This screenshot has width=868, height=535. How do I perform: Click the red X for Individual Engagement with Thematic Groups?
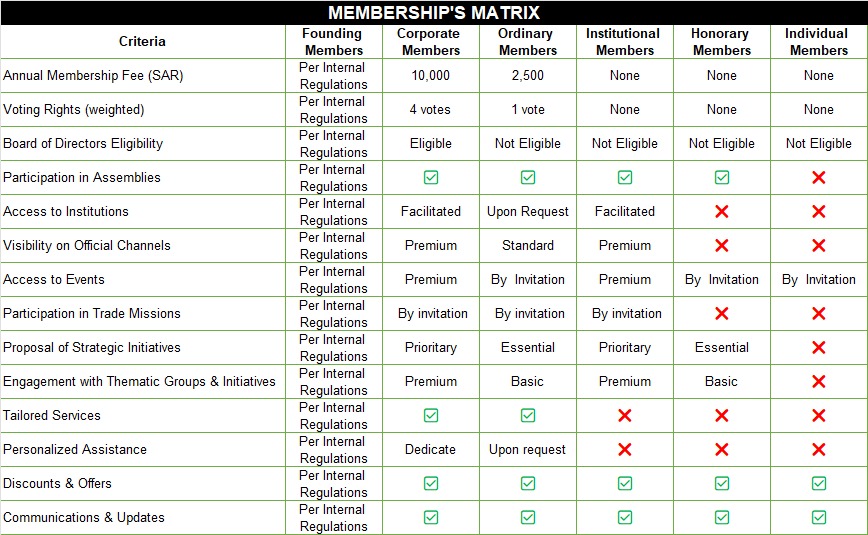818,381
